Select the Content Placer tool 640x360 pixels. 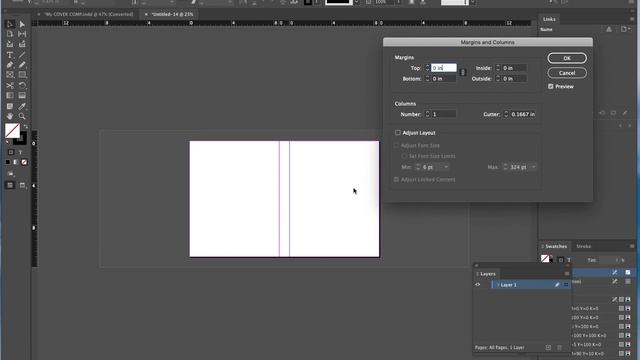click(x=22, y=44)
